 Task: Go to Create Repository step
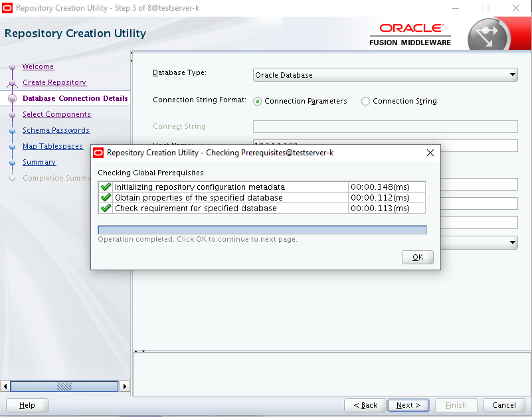click(54, 82)
